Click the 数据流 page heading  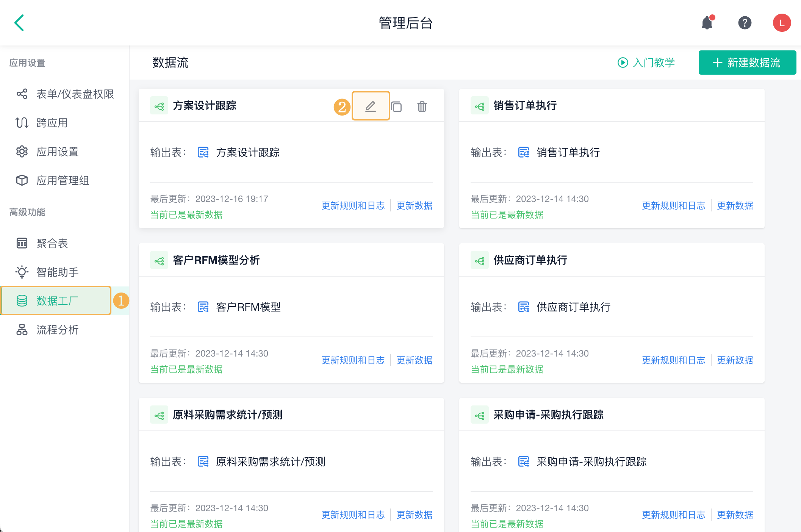171,63
